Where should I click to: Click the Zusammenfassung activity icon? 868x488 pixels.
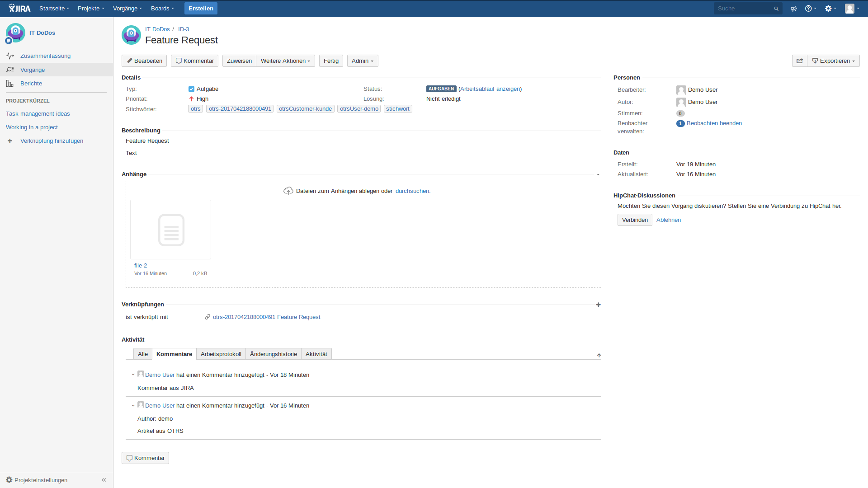10,56
